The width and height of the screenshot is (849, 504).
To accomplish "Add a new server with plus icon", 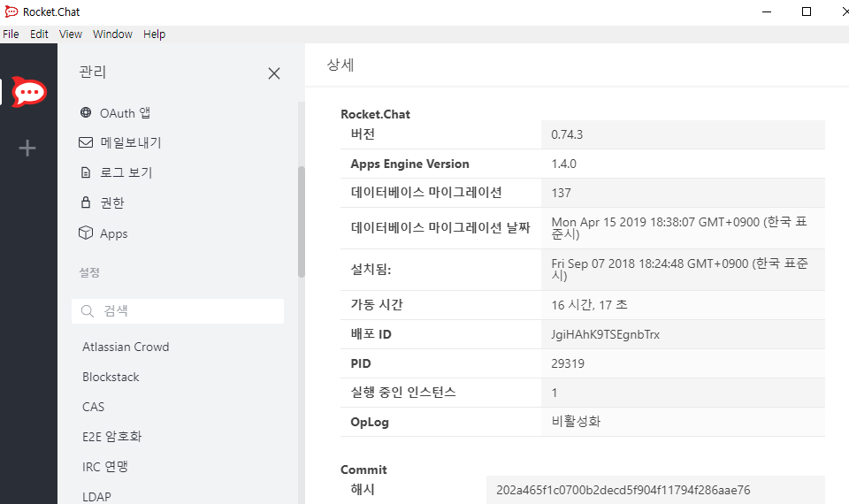I will [27, 148].
